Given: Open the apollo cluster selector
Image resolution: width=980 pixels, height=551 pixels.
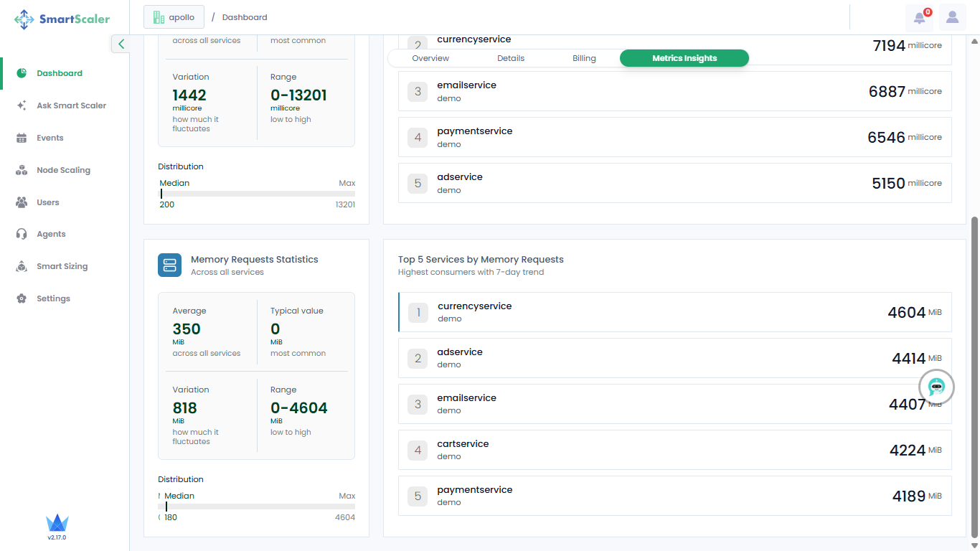Looking at the screenshot, I should [174, 17].
